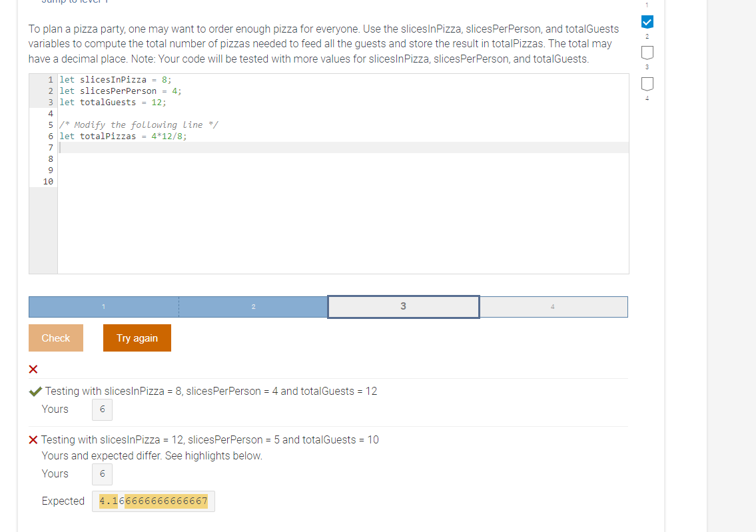Click the red X above the test results
The width and height of the screenshot is (756, 532).
pyautogui.click(x=33, y=369)
